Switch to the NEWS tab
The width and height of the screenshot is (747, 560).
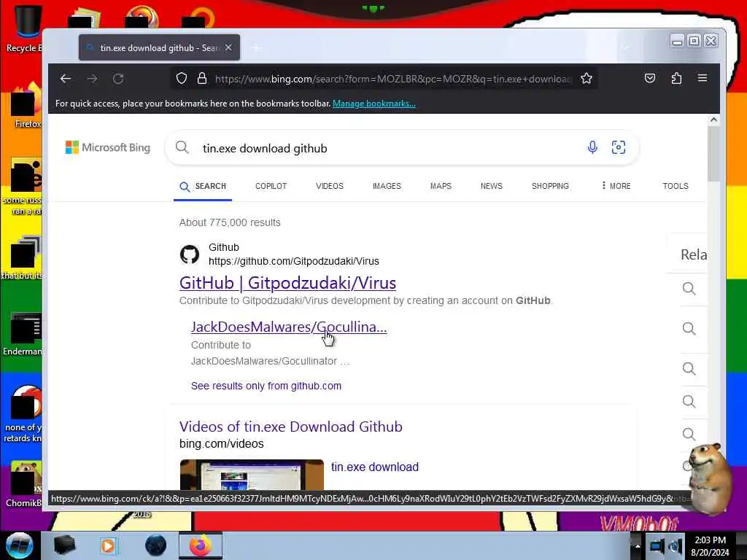click(492, 186)
